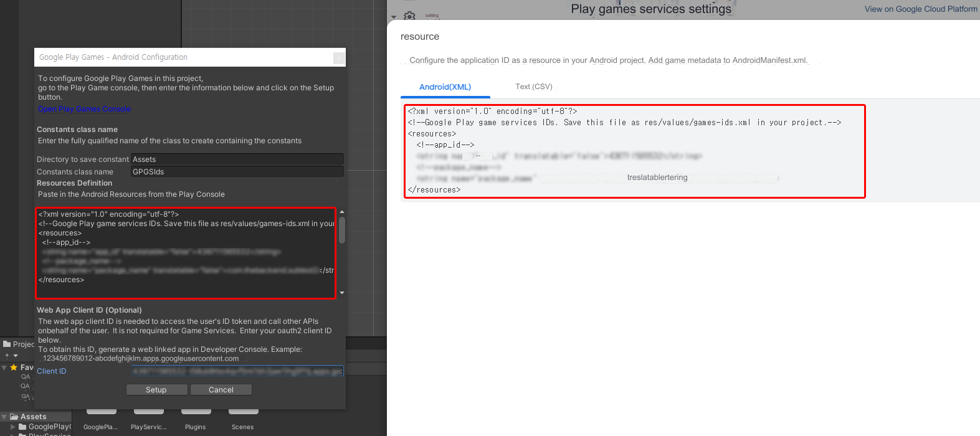980x436 pixels.
Task: Click Resources Definition scroll down arrow
Action: click(x=341, y=293)
